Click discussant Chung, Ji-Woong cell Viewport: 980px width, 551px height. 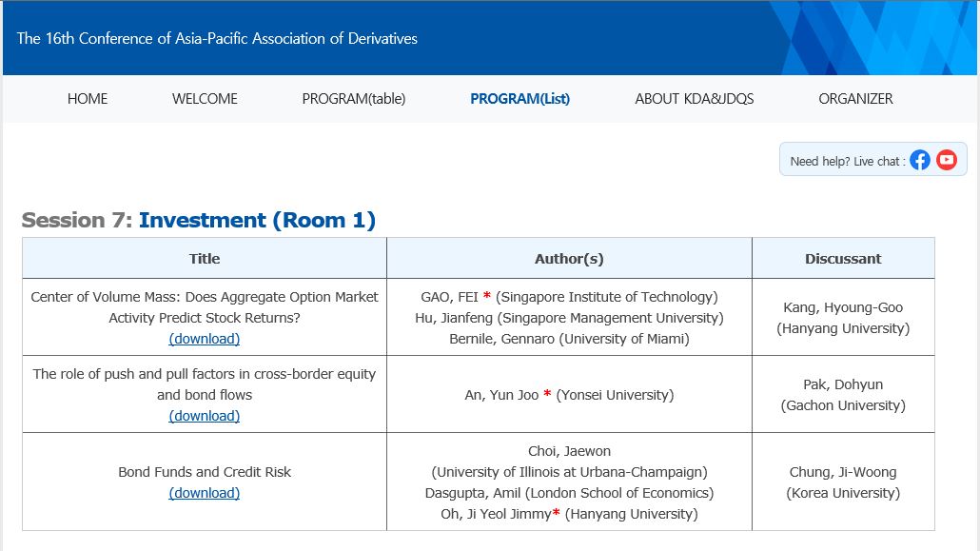tap(843, 482)
